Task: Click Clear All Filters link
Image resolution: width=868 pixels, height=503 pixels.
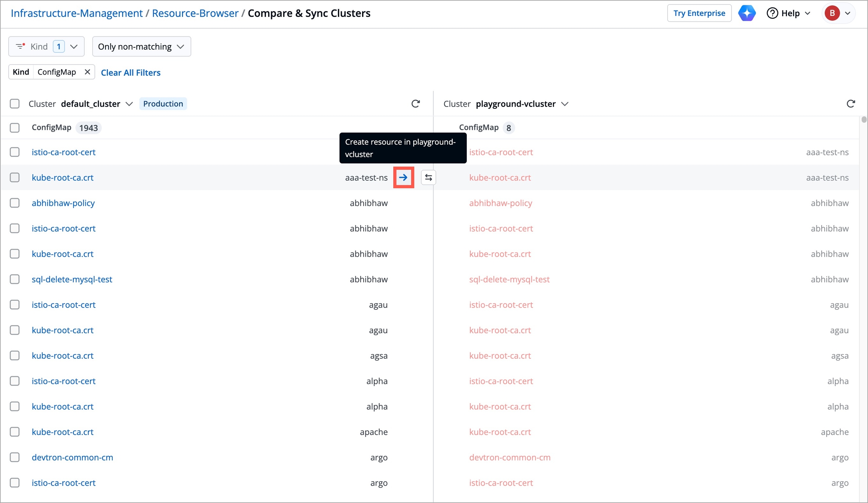Action: 130,73
